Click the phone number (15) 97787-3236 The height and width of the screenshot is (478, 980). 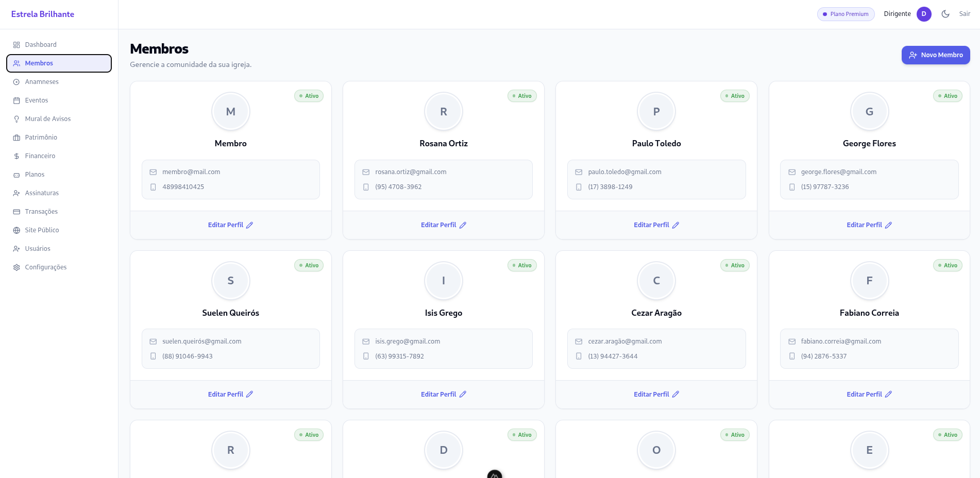825,187
